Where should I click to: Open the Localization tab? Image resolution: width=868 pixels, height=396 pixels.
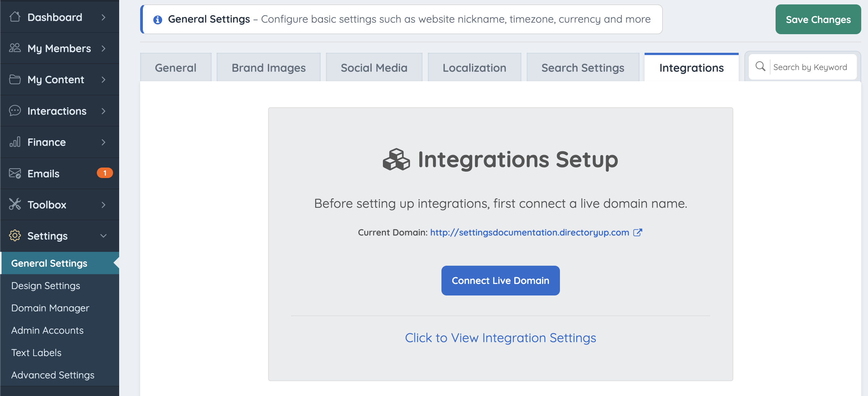click(x=474, y=68)
